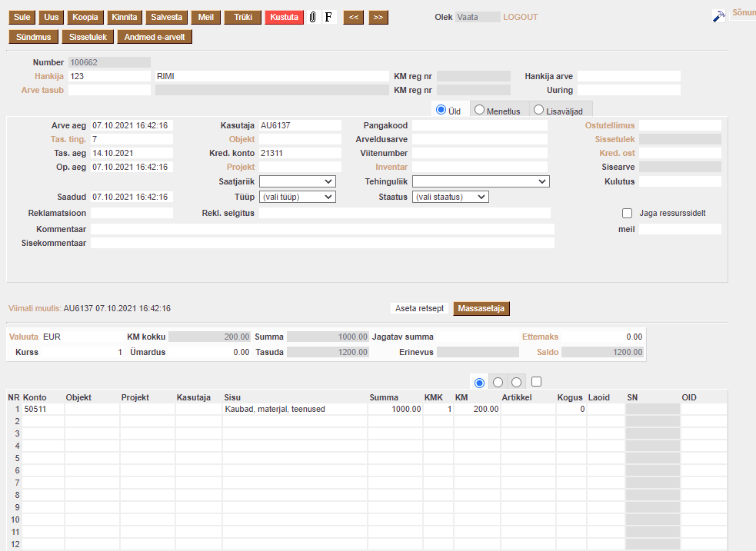Open the Arve tasub label link

coord(42,90)
